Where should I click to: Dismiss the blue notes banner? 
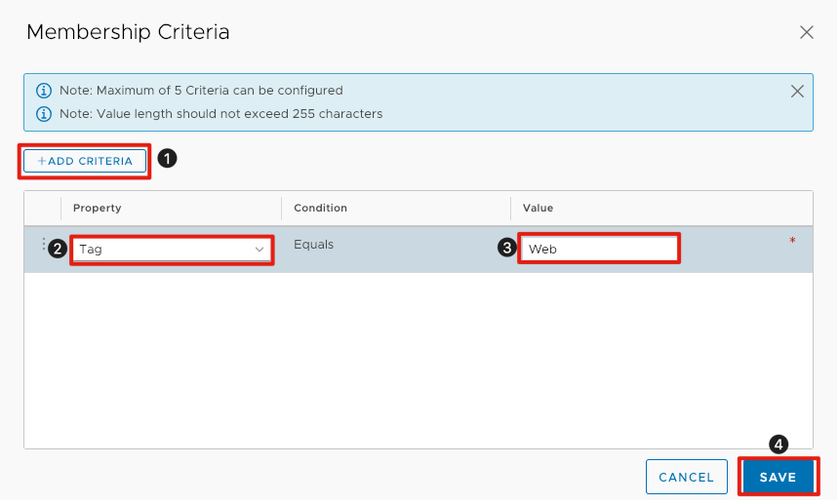pos(797,92)
